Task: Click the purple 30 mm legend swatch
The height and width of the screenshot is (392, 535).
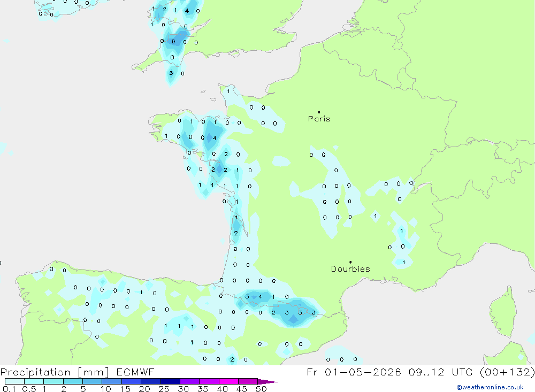Action: pyautogui.click(x=190, y=381)
